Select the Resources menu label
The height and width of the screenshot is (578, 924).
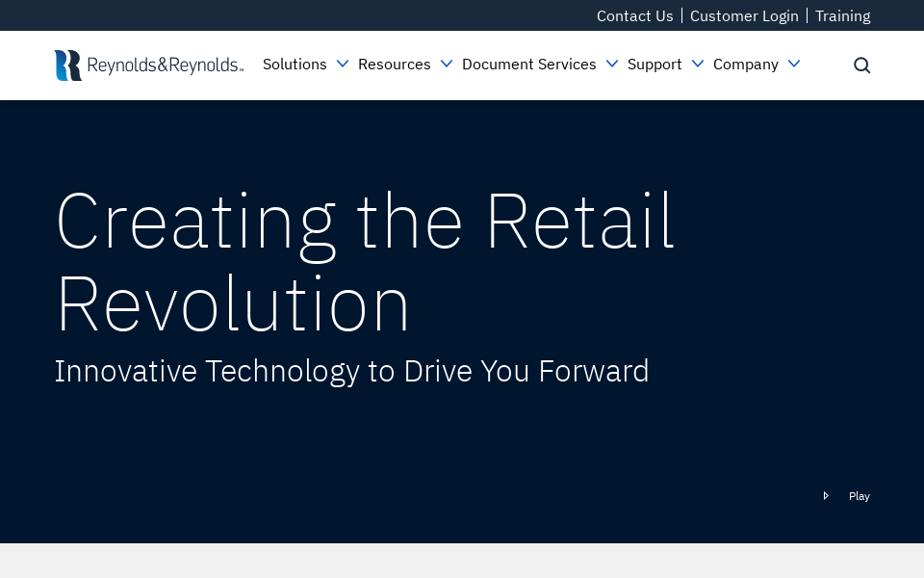394,64
